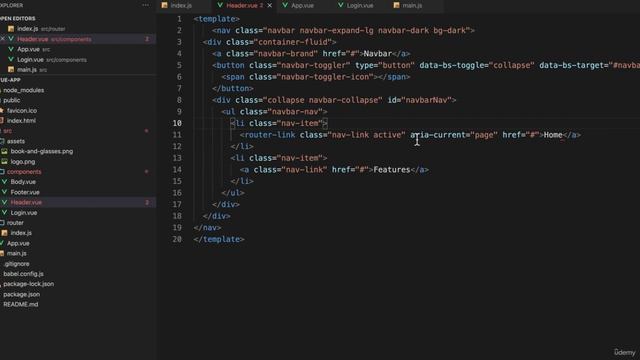Open Explorer more actions ellipsis
Viewport: 640px width, 360px height.
(145, 5)
